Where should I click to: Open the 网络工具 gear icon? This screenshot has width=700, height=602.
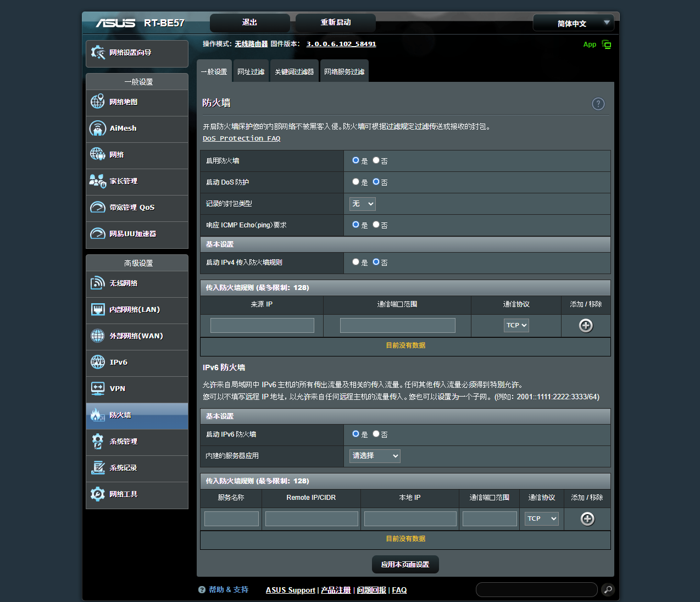pos(98,494)
